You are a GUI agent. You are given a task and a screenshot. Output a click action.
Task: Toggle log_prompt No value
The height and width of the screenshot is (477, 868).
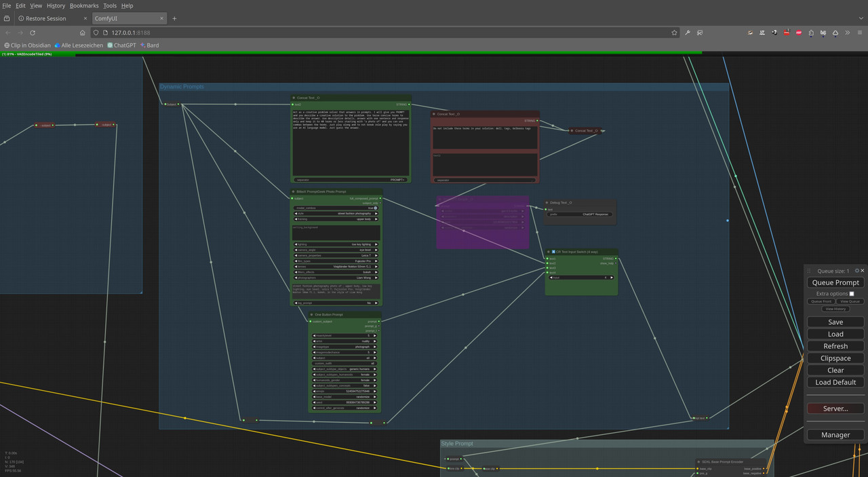tap(336, 303)
